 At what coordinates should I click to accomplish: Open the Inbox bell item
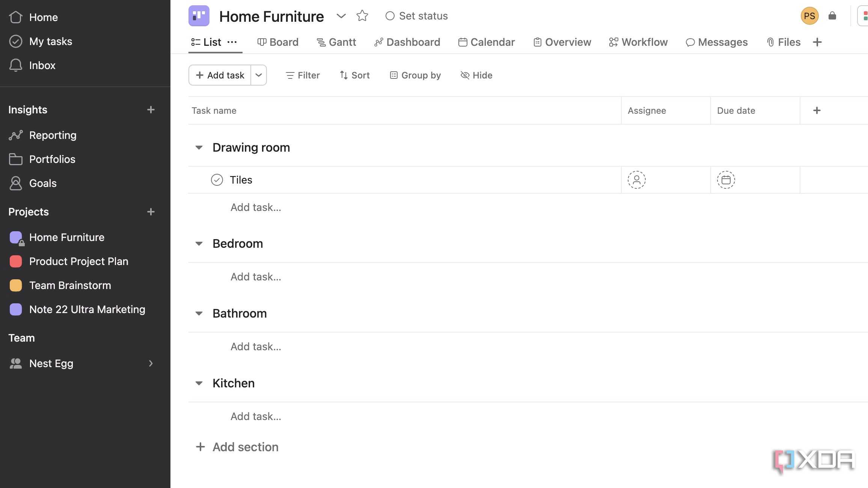(32, 65)
